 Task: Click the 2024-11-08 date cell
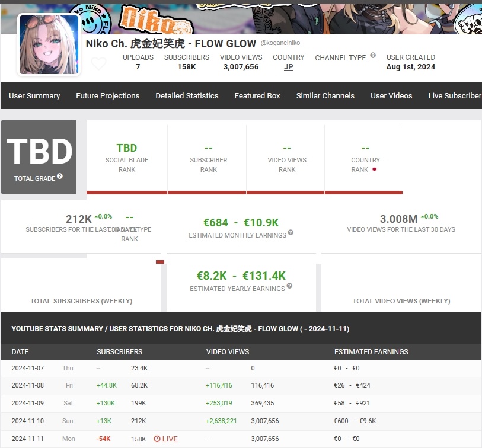point(28,385)
